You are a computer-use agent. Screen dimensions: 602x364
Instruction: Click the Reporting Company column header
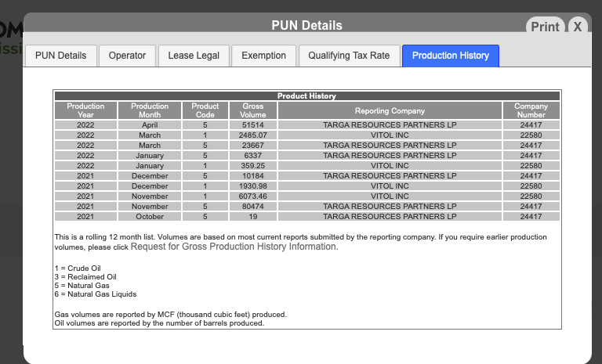tap(390, 110)
